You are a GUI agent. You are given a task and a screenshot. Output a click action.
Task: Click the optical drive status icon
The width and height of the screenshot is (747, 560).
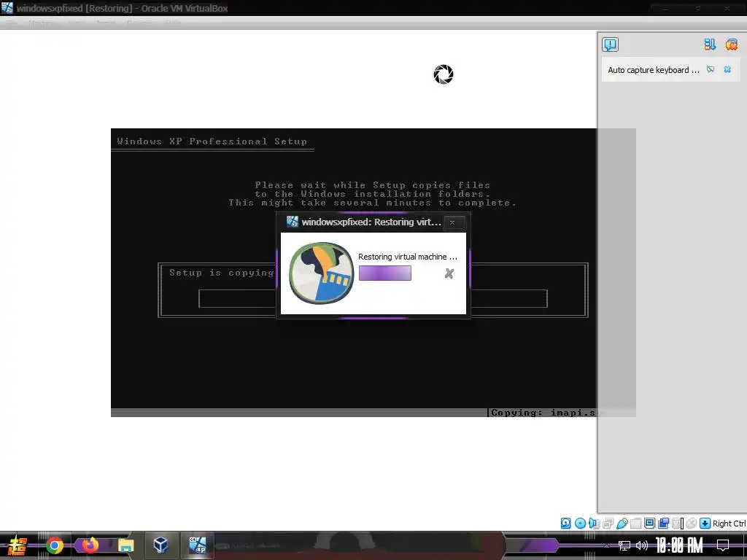click(580, 524)
